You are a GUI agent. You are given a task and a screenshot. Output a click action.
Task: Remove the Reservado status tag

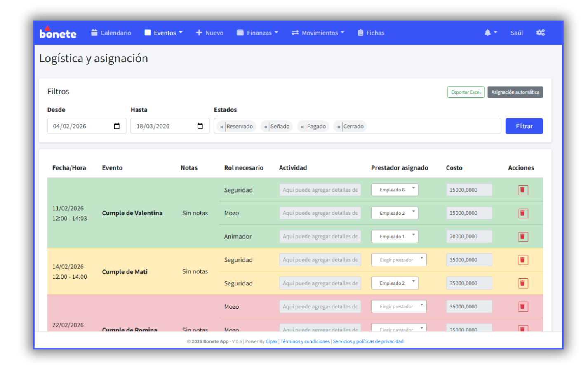(x=222, y=127)
